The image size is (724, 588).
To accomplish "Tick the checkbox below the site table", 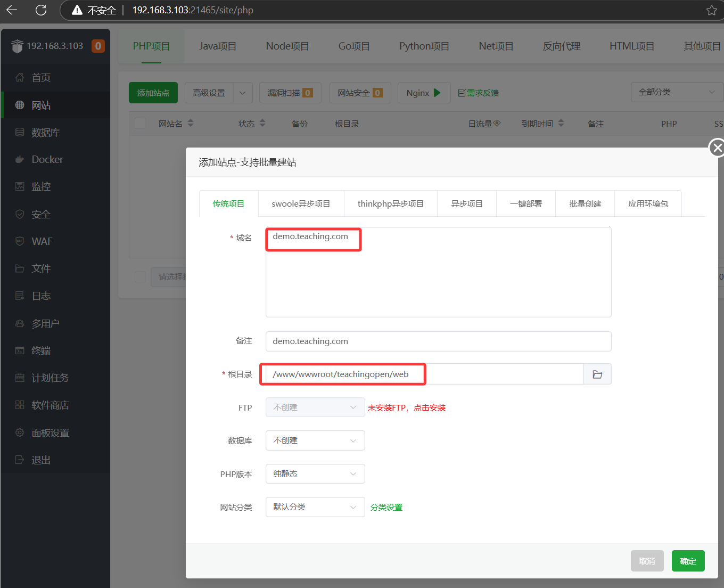I will tap(141, 277).
